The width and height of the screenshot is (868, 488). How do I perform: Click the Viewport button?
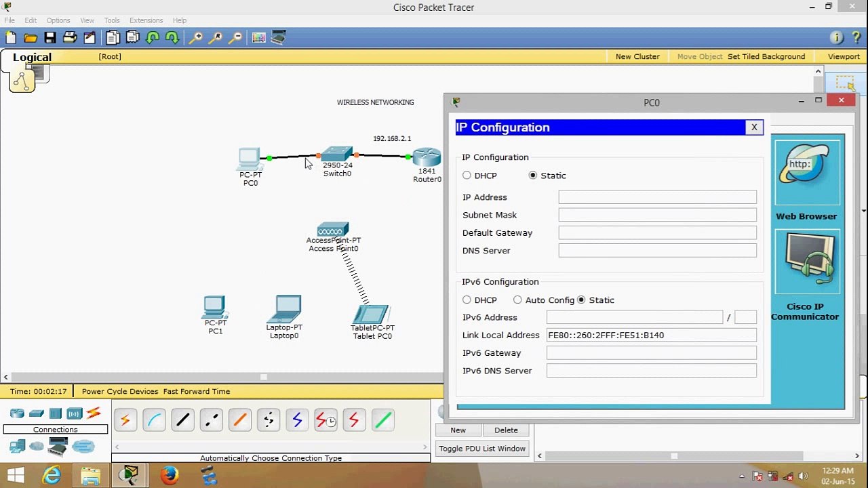(844, 56)
